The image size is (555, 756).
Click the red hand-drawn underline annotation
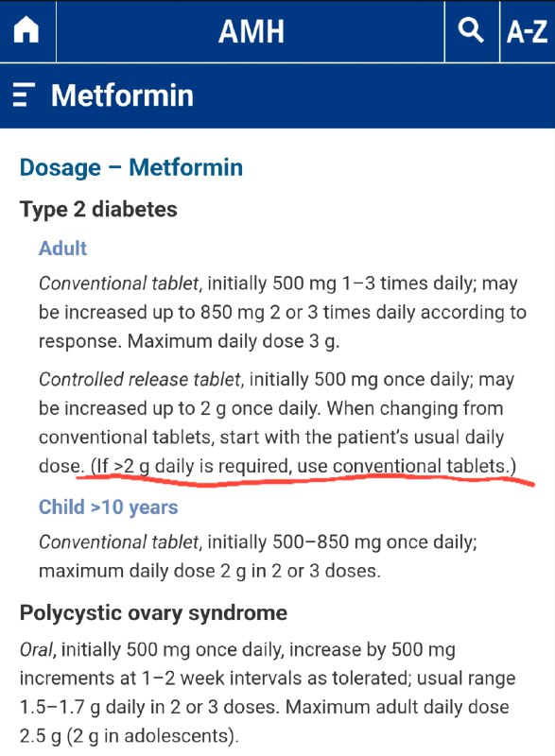tap(305, 481)
